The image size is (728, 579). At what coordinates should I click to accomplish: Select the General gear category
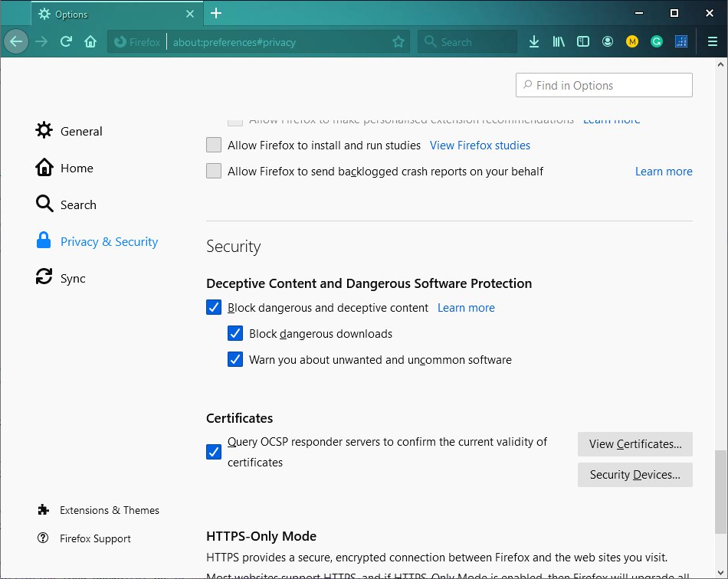(x=69, y=131)
